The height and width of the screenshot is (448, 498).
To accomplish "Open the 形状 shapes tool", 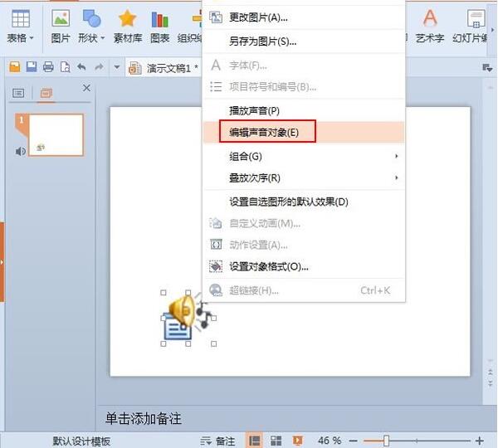I will 91,27.
